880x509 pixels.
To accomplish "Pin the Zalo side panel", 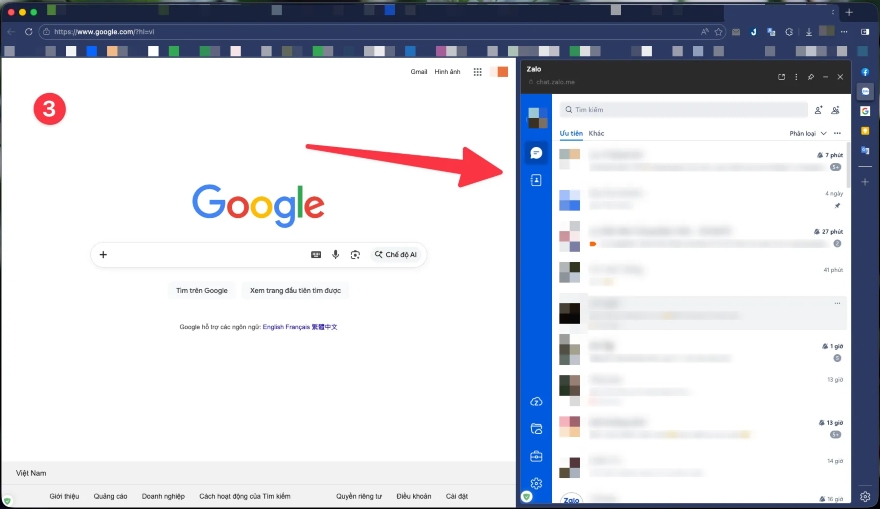I will (811, 77).
